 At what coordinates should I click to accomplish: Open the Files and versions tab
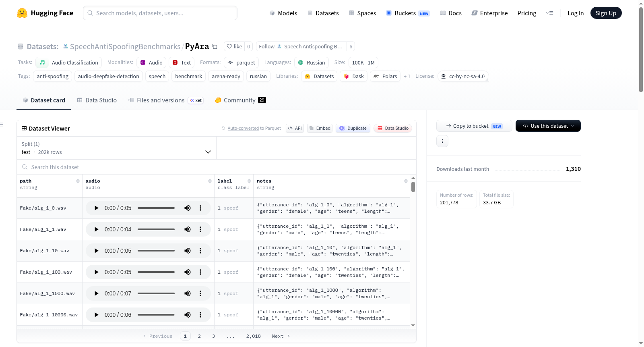[166, 100]
